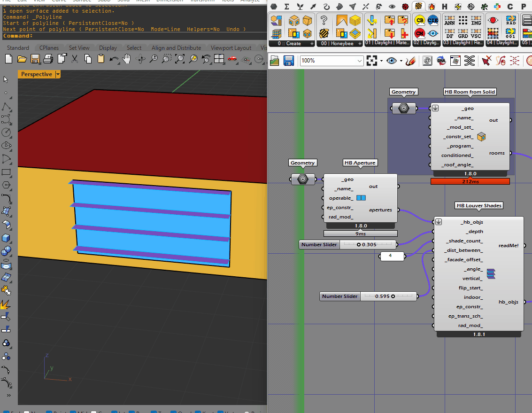532x413 pixels.
Task: Click the 'apertures' output on HB Aperture
Action: (380, 210)
